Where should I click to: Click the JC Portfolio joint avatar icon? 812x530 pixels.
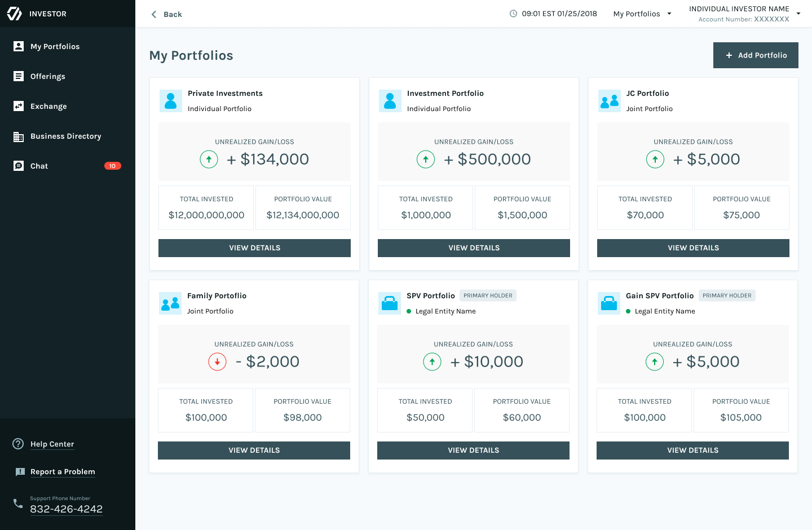[x=610, y=101]
